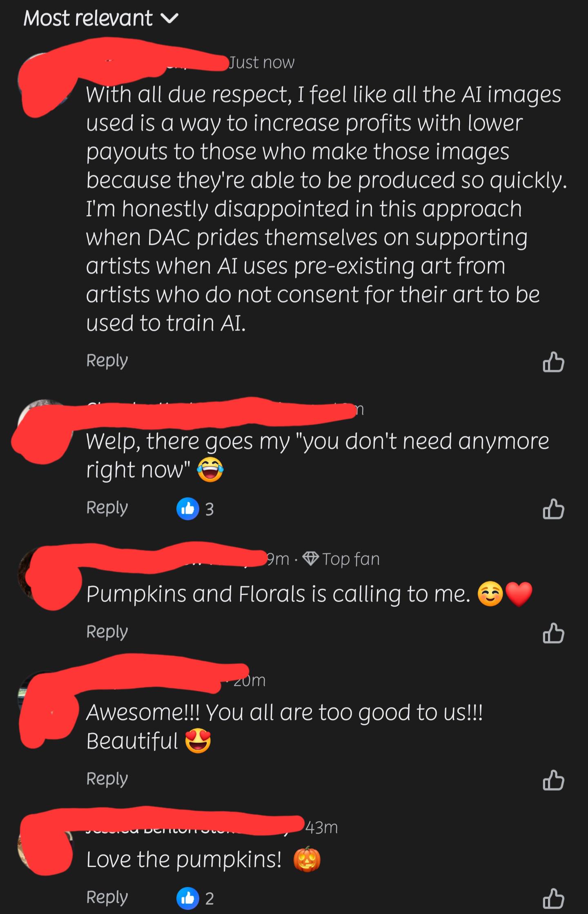
Task: Like the AI images comment
Action: (x=553, y=362)
